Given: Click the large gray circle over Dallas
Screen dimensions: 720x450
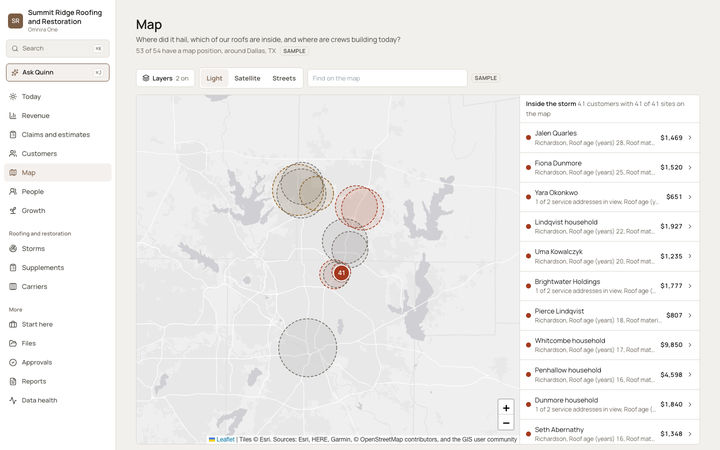Looking at the screenshot, I should point(308,348).
